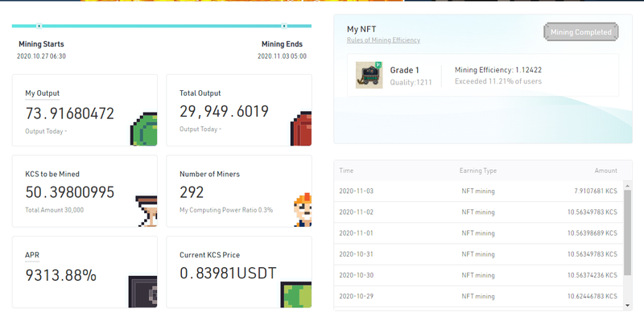Click the green cash icon in KCS Price card
The height and width of the screenshot is (317, 644).
tap(296, 294)
